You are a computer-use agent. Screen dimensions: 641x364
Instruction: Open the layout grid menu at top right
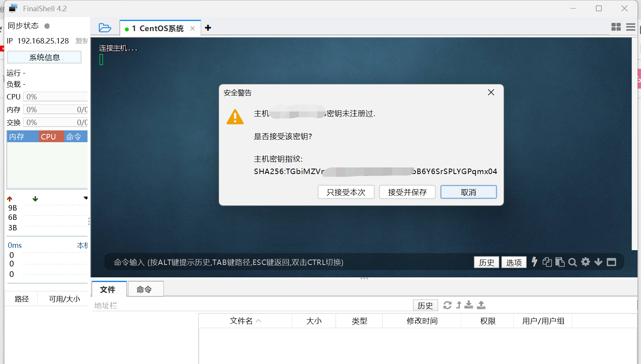coord(616,27)
